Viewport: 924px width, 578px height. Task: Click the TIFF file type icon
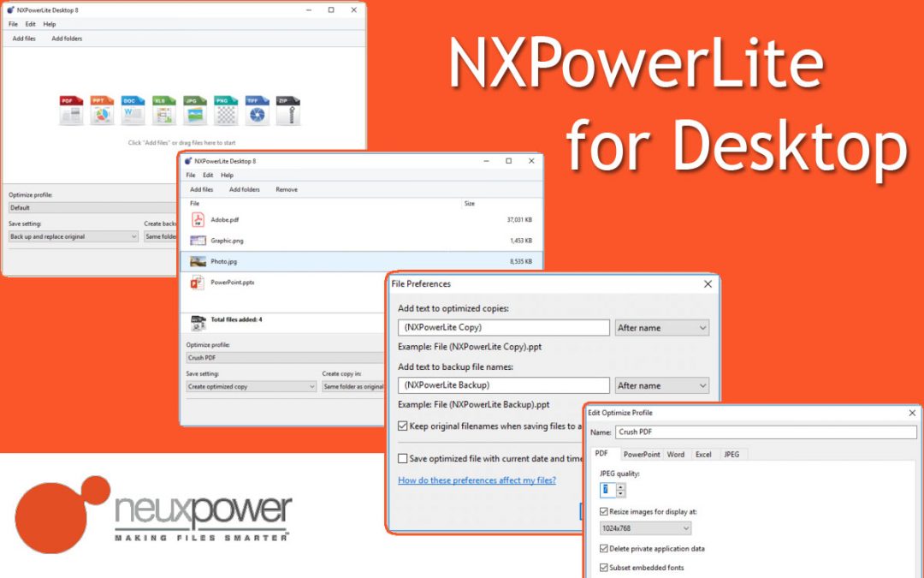coord(257,110)
